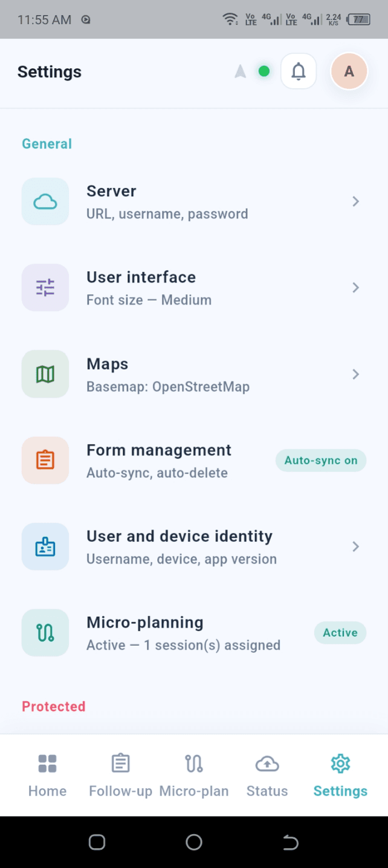
Task: Tap the Form management clipboard icon
Action: coord(45,460)
